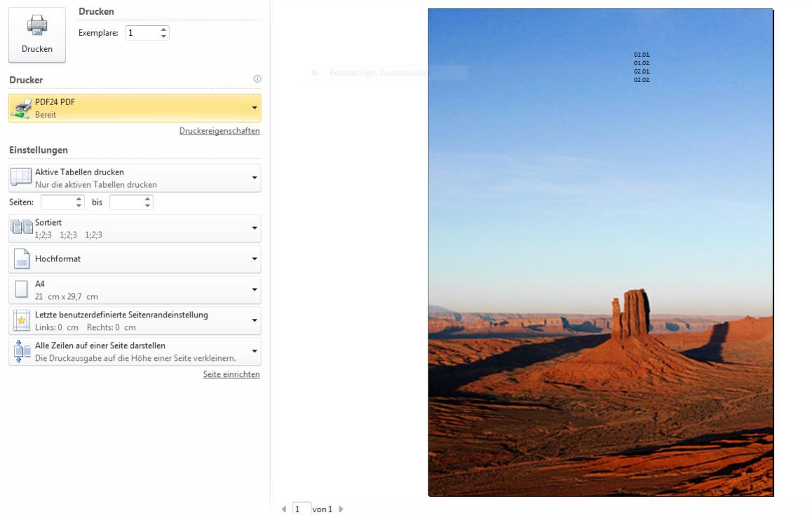812x515 pixels.
Task: Click the Drucker section heading
Action: pyautogui.click(x=26, y=80)
